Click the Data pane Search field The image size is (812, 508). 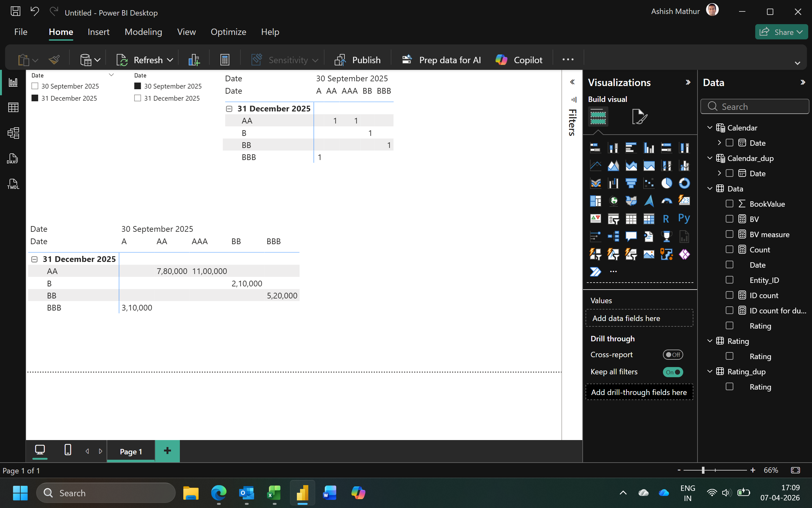755,106
